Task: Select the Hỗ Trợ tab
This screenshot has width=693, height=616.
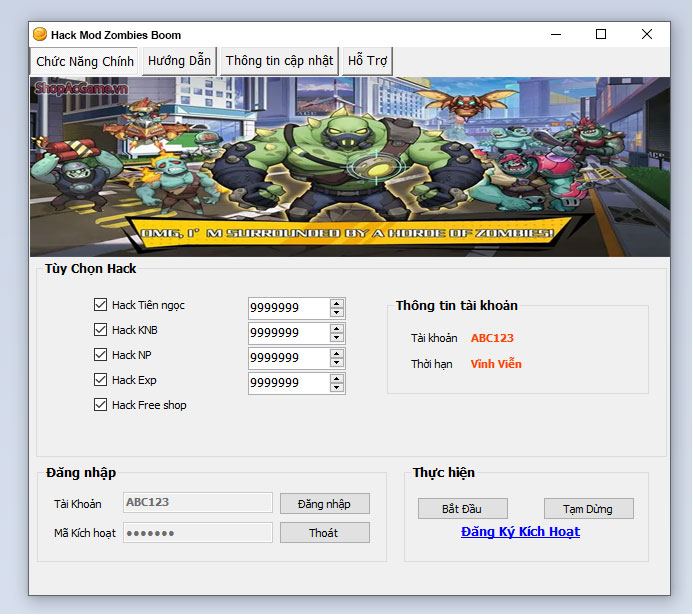Action: tap(367, 61)
